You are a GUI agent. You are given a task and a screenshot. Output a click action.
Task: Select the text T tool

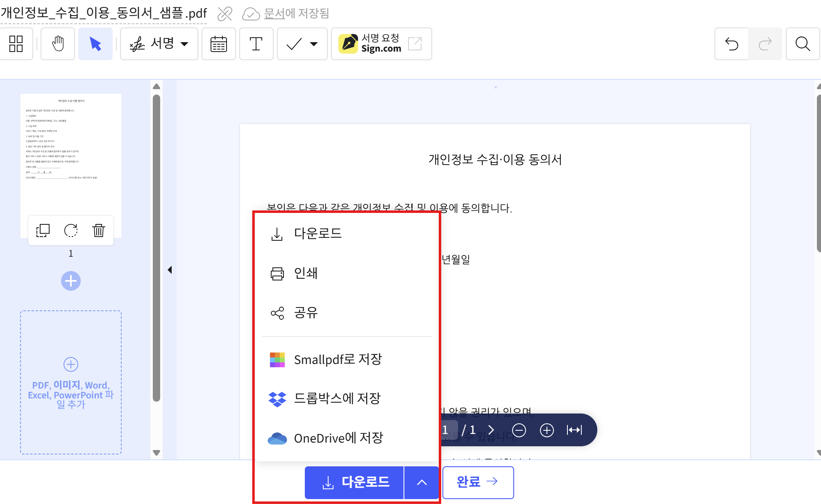(x=256, y=44)
